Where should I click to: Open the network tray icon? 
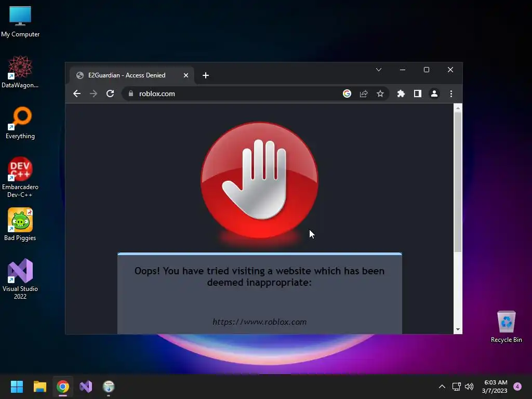[x=456, y=387]
